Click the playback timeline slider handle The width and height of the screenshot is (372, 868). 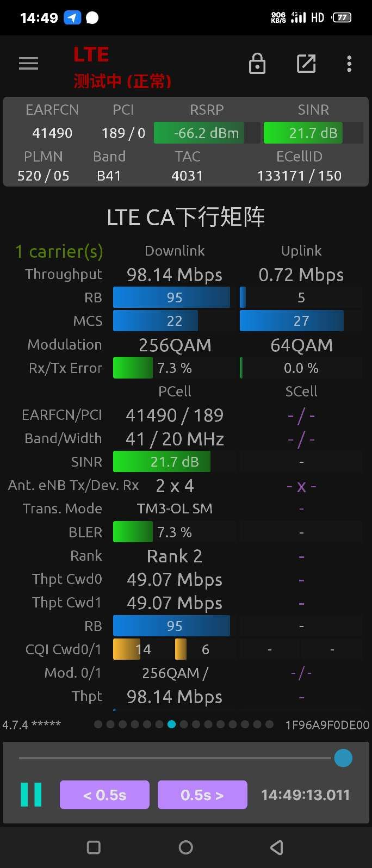click(x=343, y=758)
